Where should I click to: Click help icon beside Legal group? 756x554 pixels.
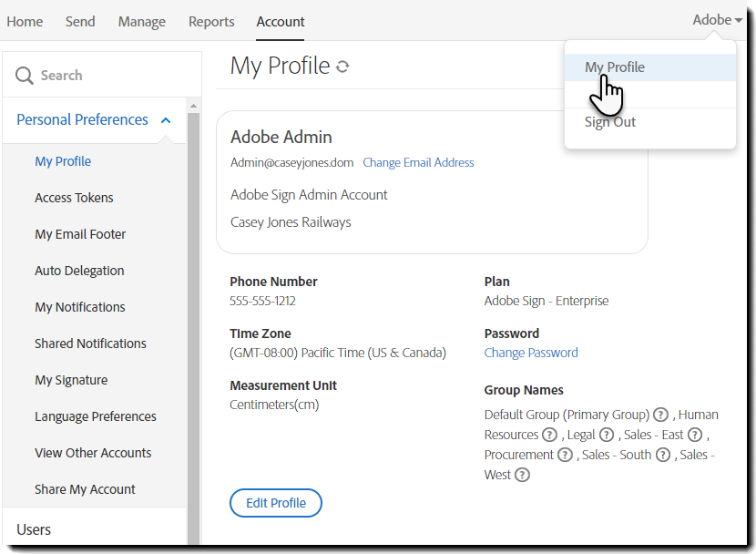(x=607, y=435)
